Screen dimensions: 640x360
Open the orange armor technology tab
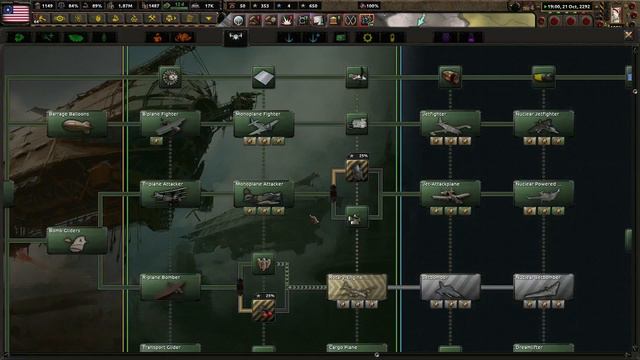click(183, 38)
